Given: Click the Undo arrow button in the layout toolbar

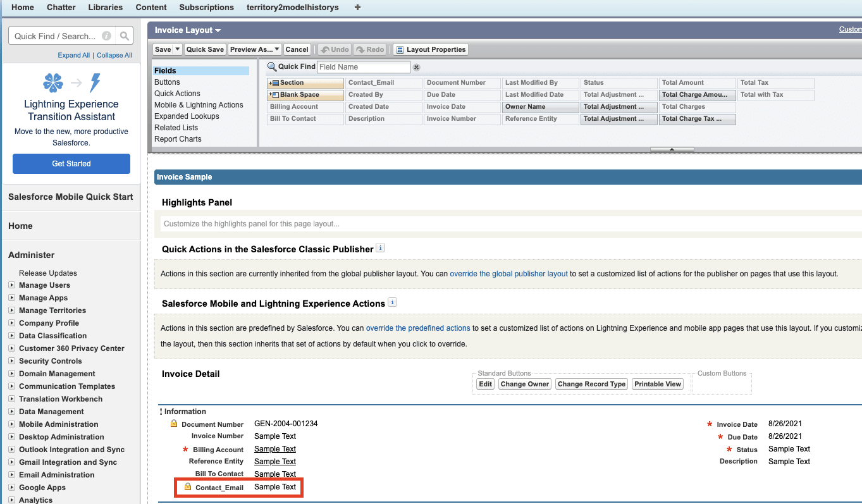Looking at the screenshot, I should tap(334, 49).
